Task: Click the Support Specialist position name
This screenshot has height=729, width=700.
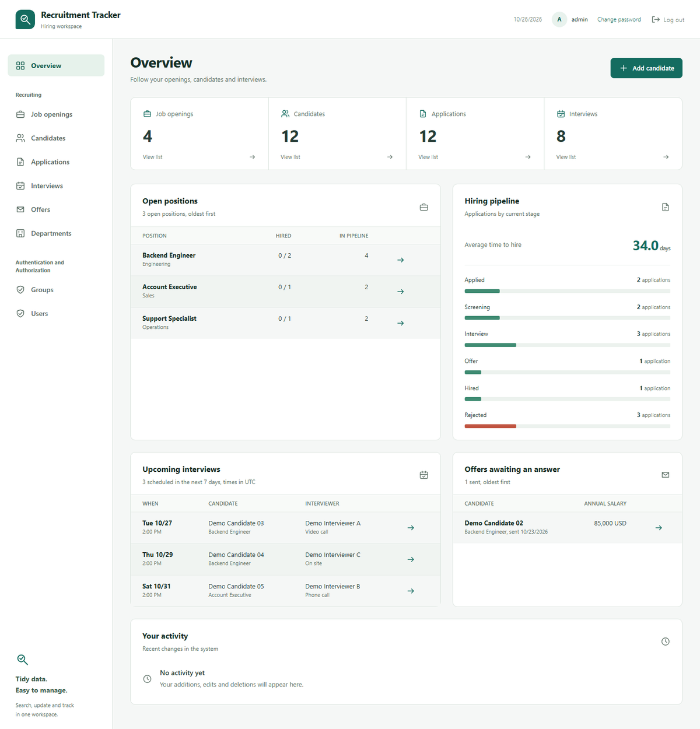Action: point(169,318)
